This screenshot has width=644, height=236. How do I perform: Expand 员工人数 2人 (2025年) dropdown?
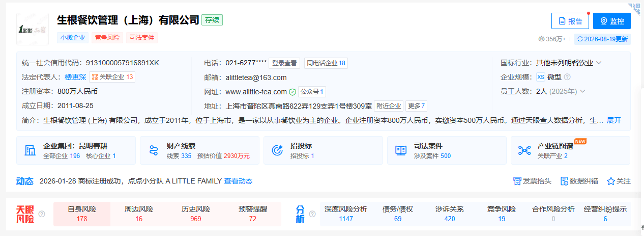(582, 91)
